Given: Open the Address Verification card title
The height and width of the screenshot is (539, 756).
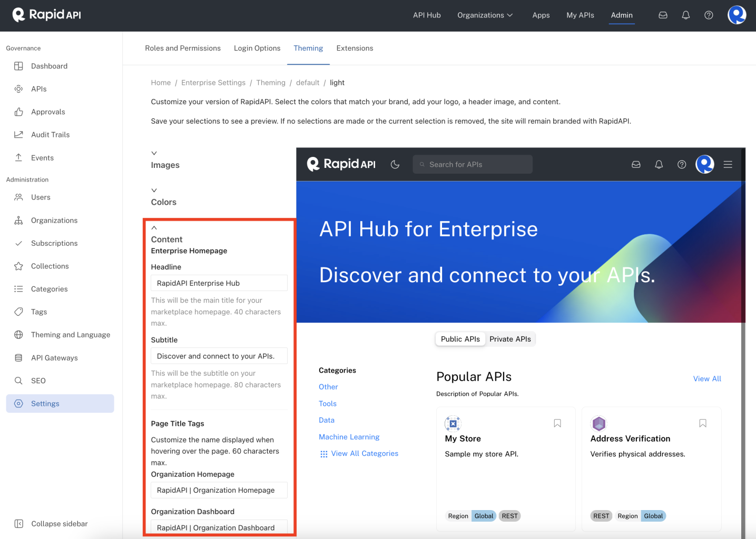Looking at the screenshot, I should pyautogui.click(x=630, y=438).
